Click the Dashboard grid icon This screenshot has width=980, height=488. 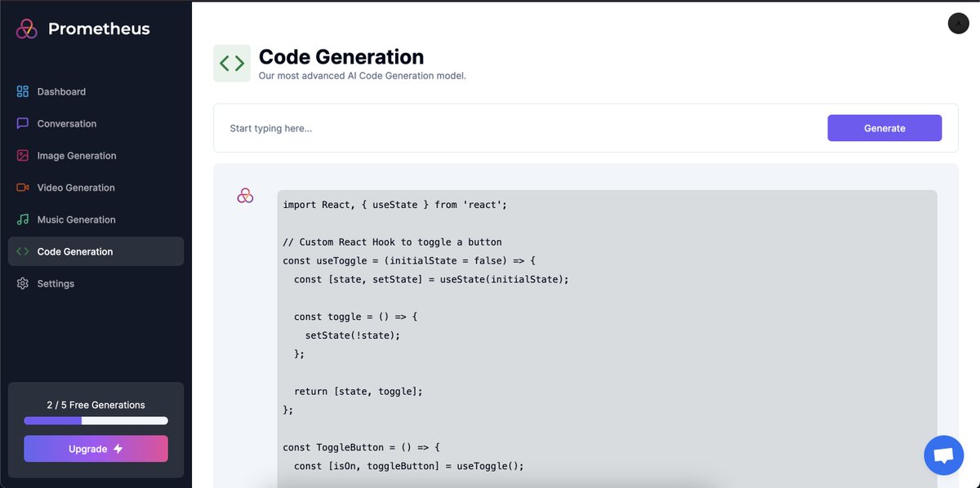pyautogui.click(x=23, y=91)
